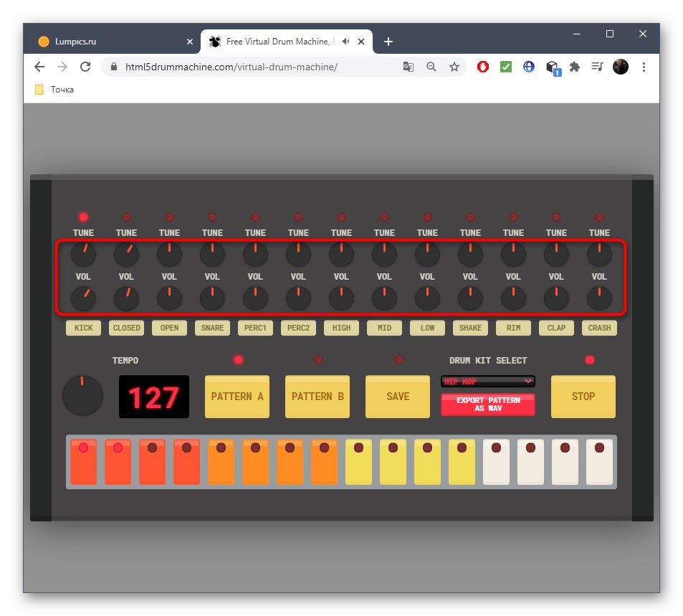Click EXPORT PATTERN AS WAV
This screenshot has width=683, height=616.
[487, 405]
